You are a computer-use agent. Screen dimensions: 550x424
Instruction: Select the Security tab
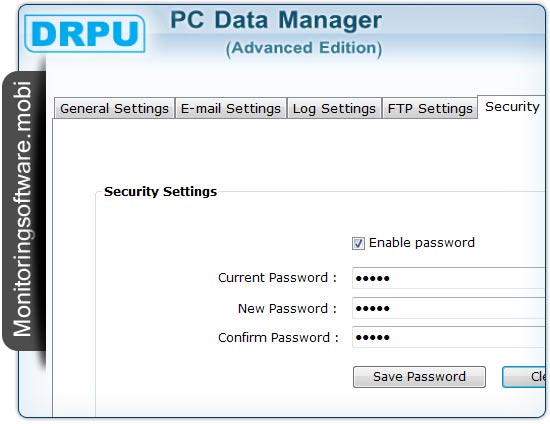coord(512,107)
